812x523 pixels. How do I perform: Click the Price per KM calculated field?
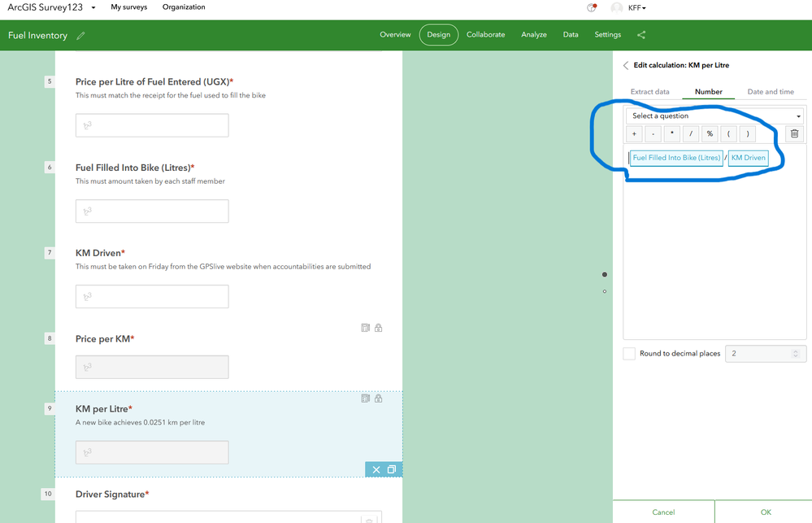[x=152, y=367]
